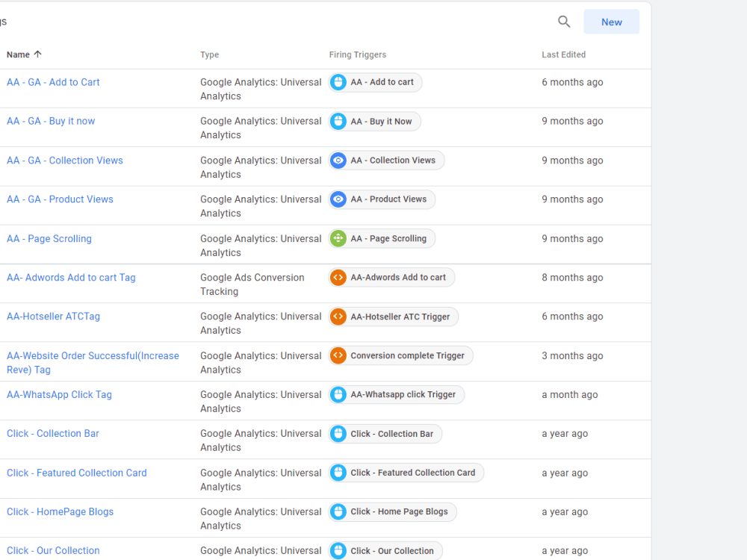Click the AA - Buy it Now trigger click icon
747x560 pixels.
click(x=338, y=121)
